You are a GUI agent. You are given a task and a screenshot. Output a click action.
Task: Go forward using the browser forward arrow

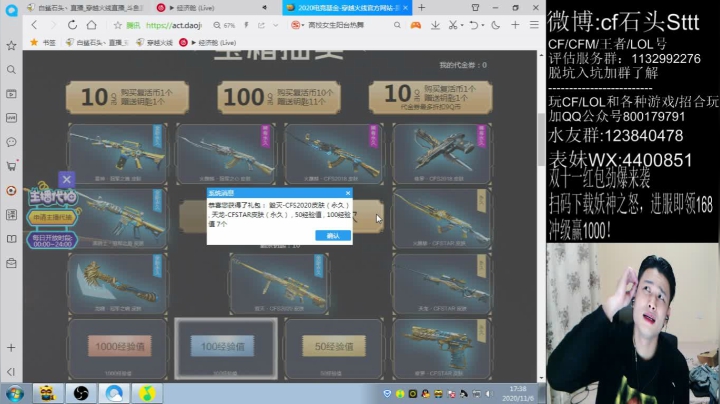(x=53, y=25)
